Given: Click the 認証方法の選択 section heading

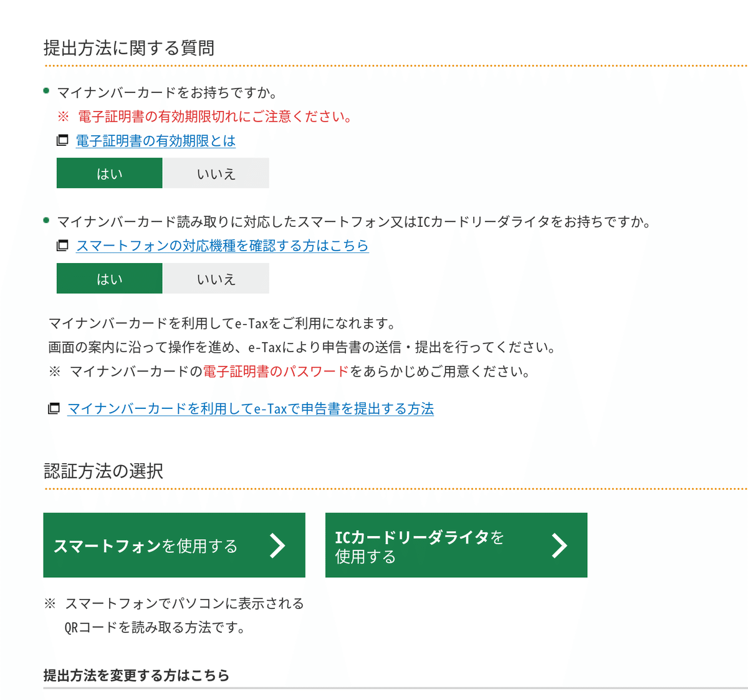Looking at the screenshot, I should tap(103, 471).
